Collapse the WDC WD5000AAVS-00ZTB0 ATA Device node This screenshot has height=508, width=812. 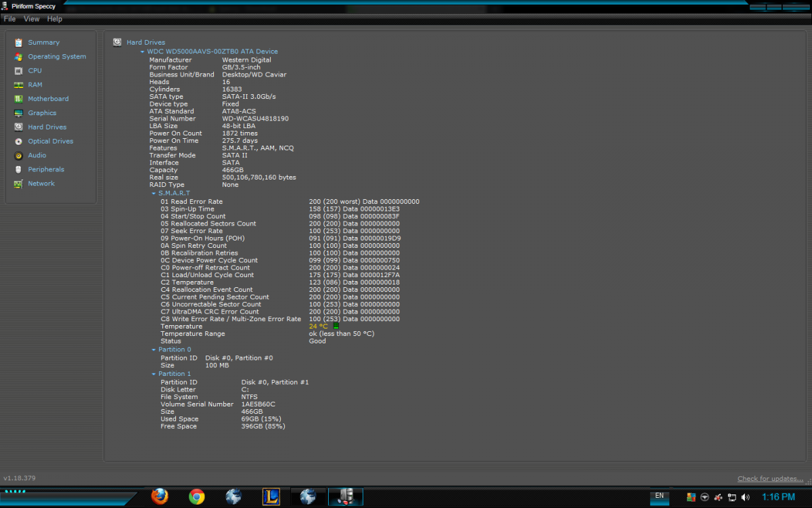tap(143, 51)
